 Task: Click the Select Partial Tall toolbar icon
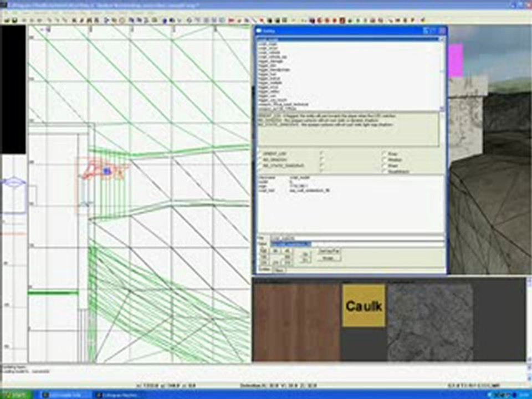[89, 21]
